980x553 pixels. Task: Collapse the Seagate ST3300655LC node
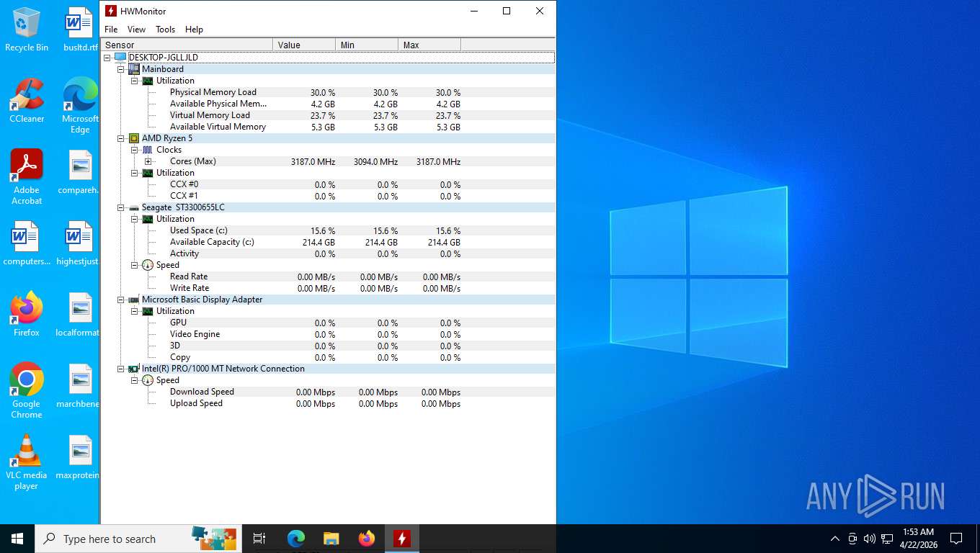(121, 207)
